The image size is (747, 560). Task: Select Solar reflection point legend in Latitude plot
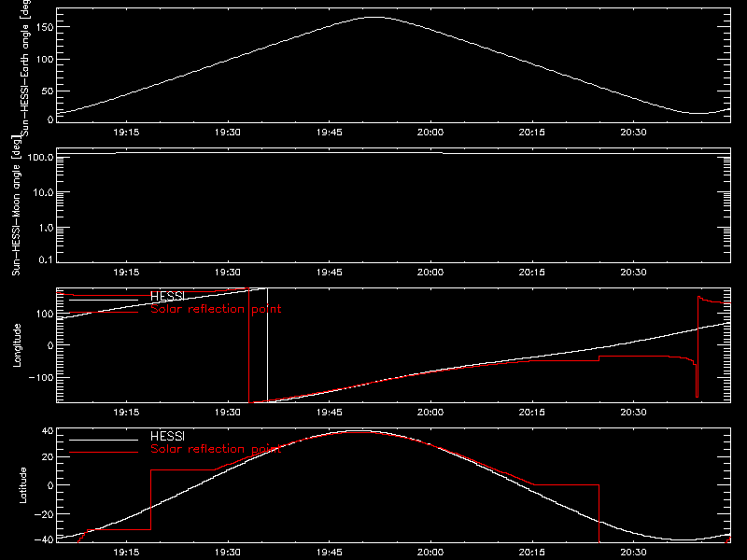(216, 449)
